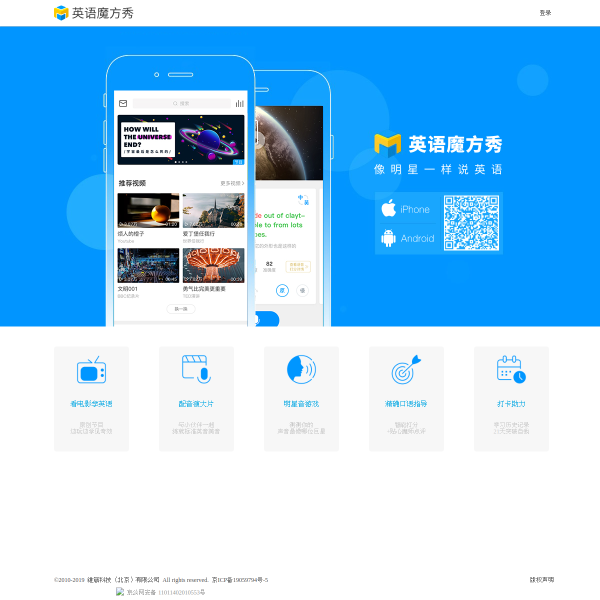Click the 英语魔方秀 logo in header
600x600 pixels.
[94, 13]
